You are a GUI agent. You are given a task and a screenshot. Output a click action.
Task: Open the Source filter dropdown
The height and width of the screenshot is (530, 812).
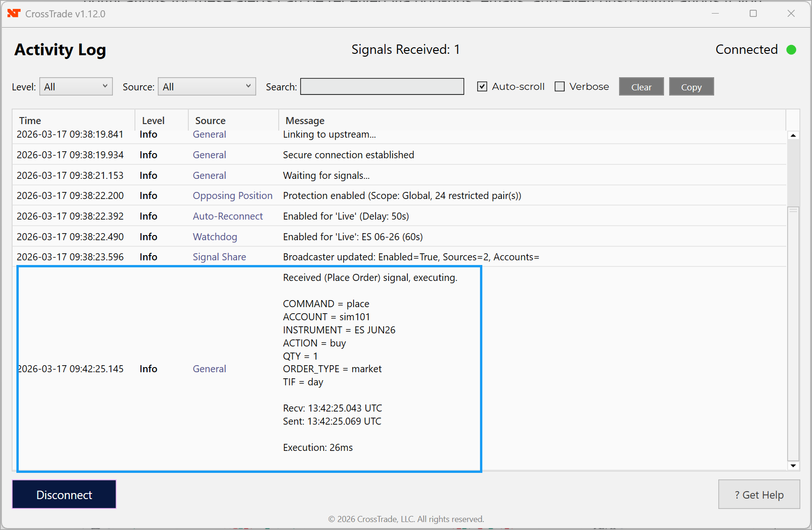tap(207, 87)
